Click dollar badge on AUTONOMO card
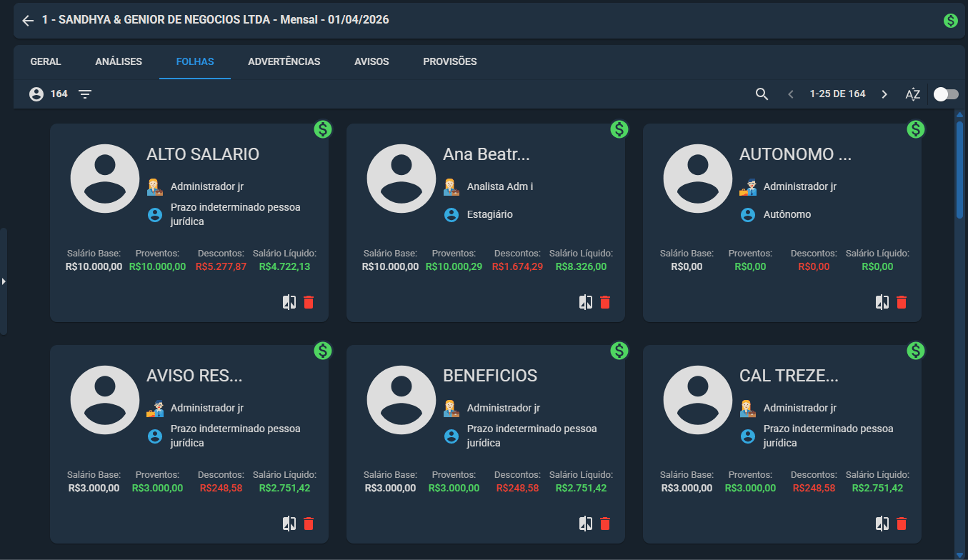Screen dimensions: 968x560 (x=916, y=129)
